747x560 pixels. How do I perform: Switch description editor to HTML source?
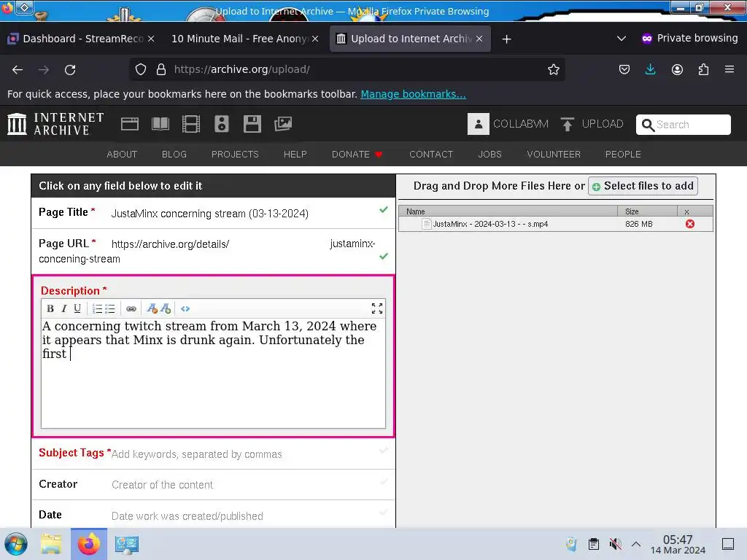[185, 308]
